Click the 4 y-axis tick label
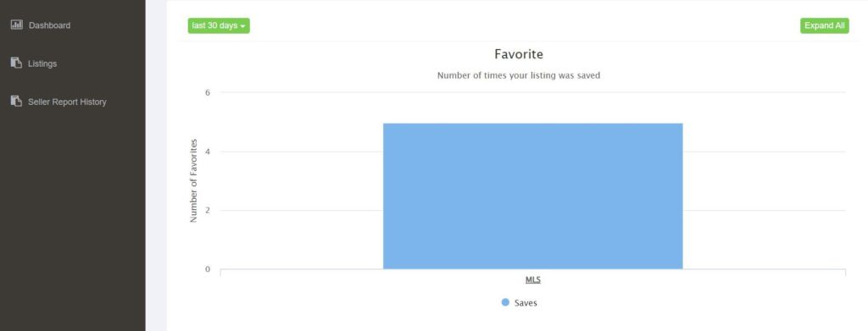This screenshot has height=331, width=868. click(208, 152)
